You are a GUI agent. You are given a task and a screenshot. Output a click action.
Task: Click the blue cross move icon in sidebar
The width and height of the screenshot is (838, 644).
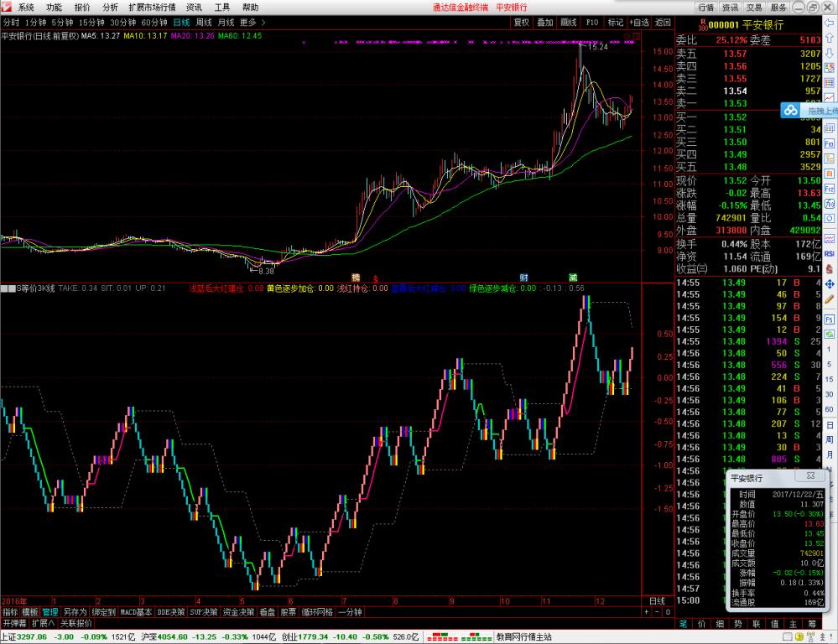(x=829, y=283)
